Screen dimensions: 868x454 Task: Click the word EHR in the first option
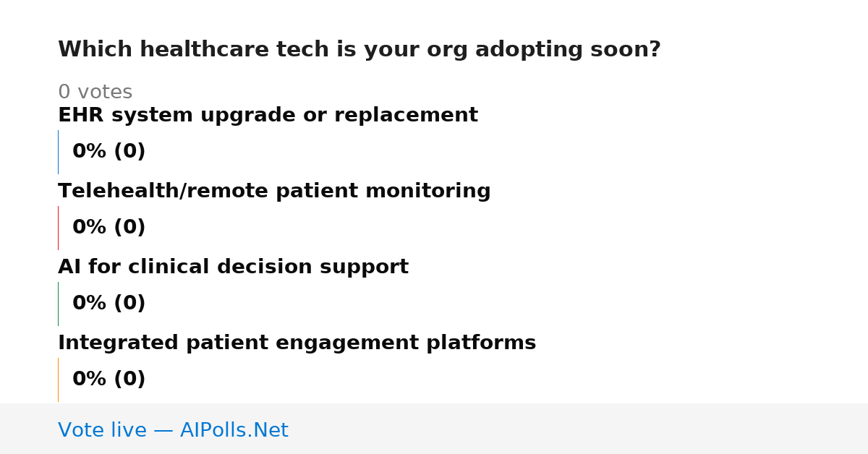pyautogui.click(x=81, y=116)
